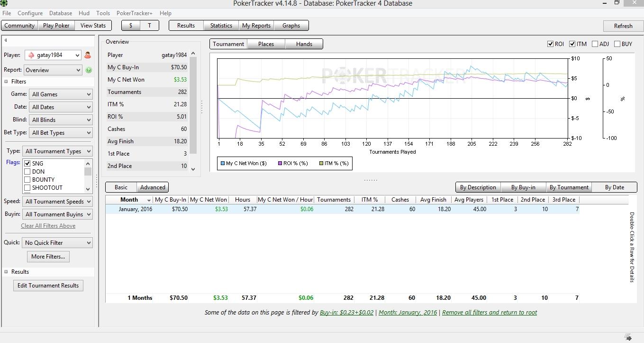Select the T tournaments toggle
644x343 pixels.
149,26
